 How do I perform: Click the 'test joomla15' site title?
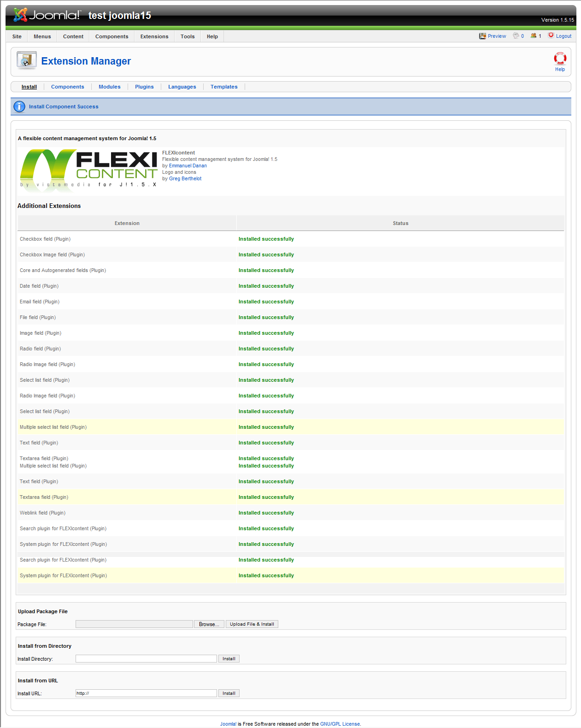point(120,16)
